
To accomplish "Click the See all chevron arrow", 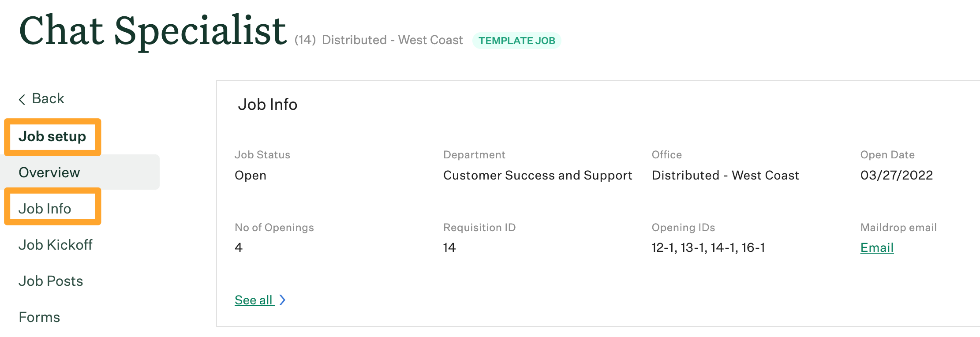I will point(283,300).
